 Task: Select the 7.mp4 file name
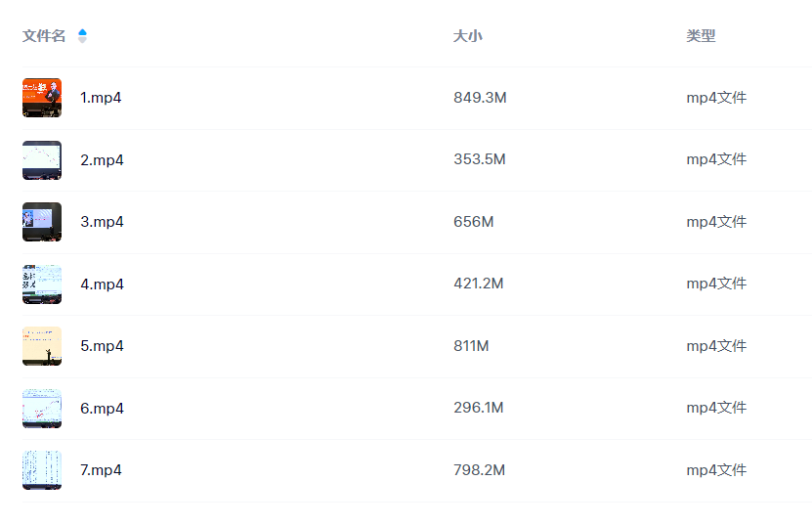[x=101, y=470]
